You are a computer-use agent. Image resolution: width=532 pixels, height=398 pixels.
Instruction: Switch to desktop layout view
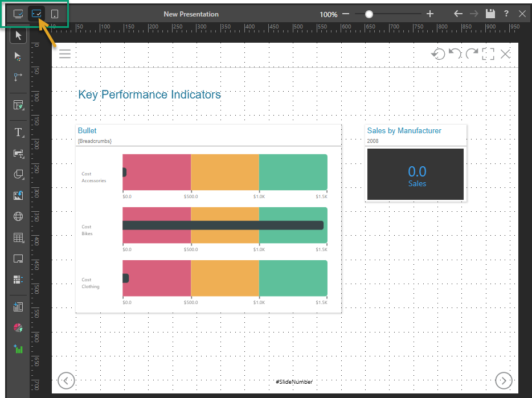pos(18,14)
